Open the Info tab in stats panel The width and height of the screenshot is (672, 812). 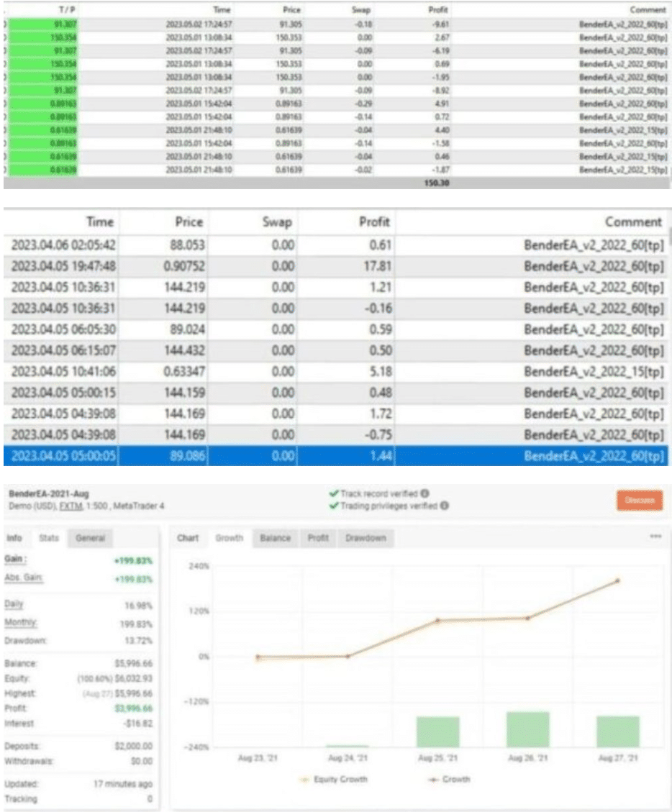14,538
